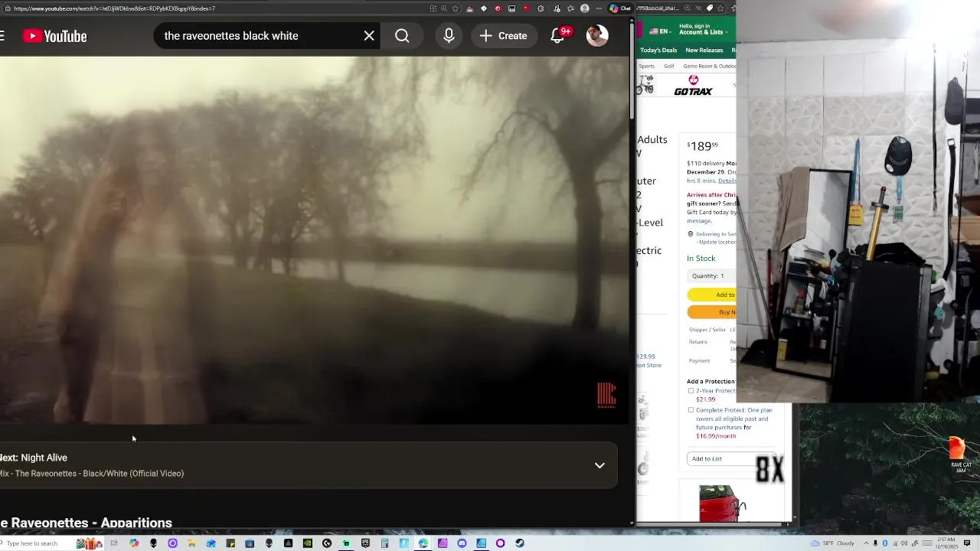
Task: Click the YouTube search magnifier button
Action: [402, 36]
